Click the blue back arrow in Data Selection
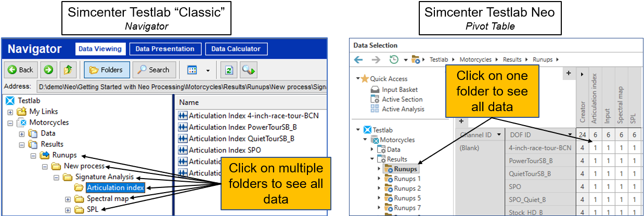Screen dimensions: 644x216 (x=358, y=60)
